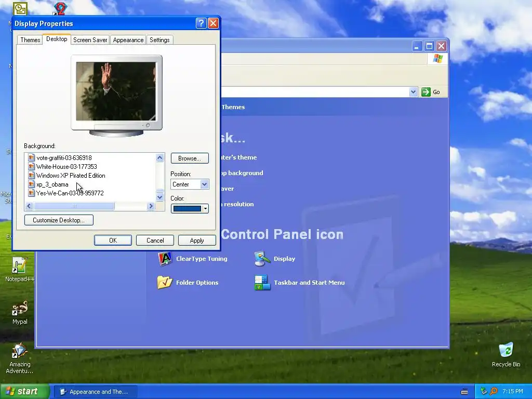The width and height of the screenshot is (532, 399).
Task: Click the Browse... button
Action: pos(190,158)
